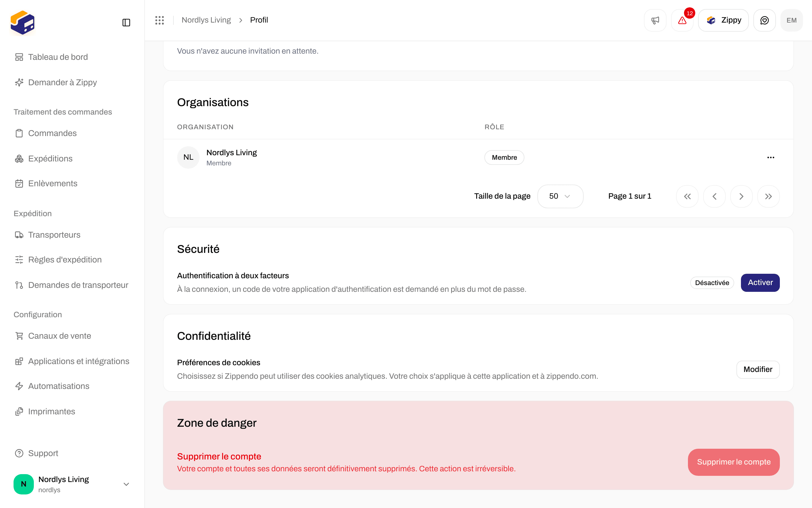Screen dimensions: 812x508
Task: Go to first page arrow
Action: click(x=687, y=196)
